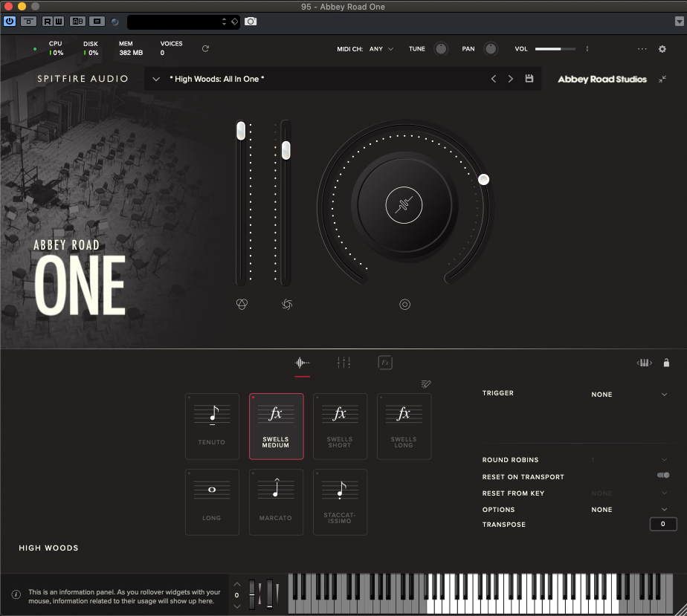Image resolution: width=687 pixels, height=616 pixels.
Task: Enable the Write automation button
Action: point(59,22)
